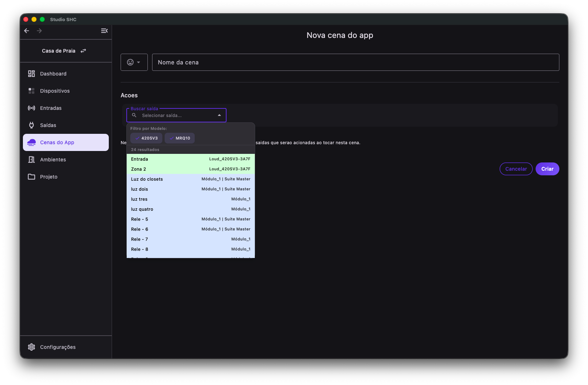Click the Configurações gear icon
This screenshot has width=588, height=385.
click(31, 347)
